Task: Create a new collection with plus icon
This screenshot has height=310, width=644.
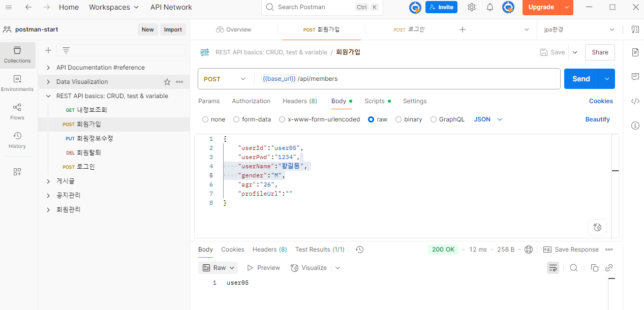Action: pos(48,50)
